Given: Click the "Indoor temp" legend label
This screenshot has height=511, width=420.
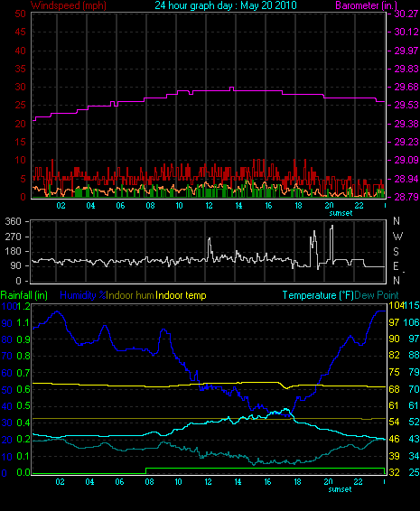Looking at the screenshot, I should click(x=181, y=295).
